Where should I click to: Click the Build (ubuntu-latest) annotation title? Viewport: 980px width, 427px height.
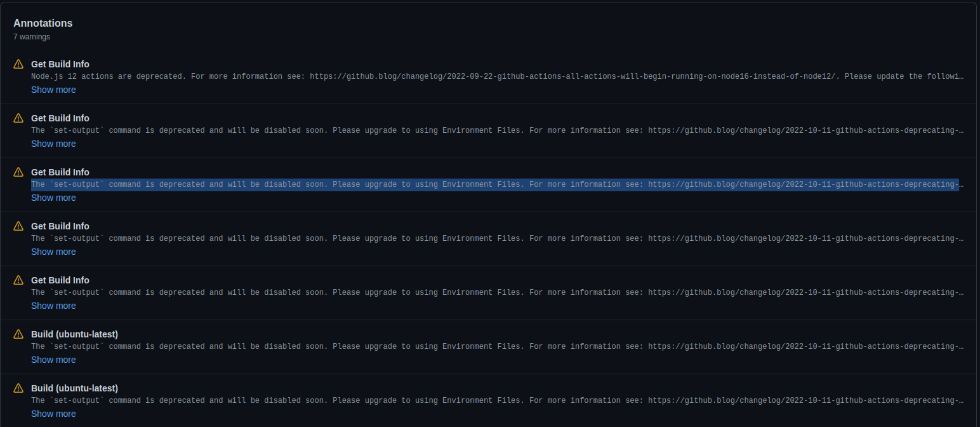pyautogui.click(x=74, y=334)
